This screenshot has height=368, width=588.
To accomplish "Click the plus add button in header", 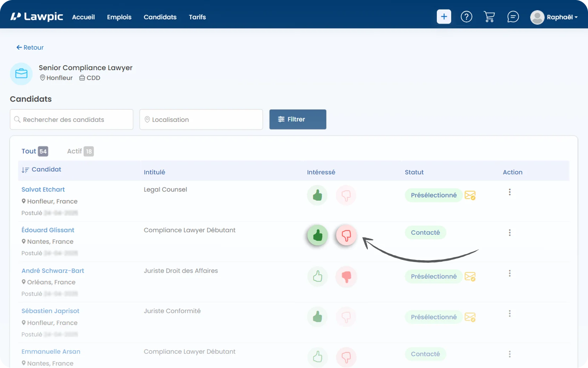I will click(444, 17).
